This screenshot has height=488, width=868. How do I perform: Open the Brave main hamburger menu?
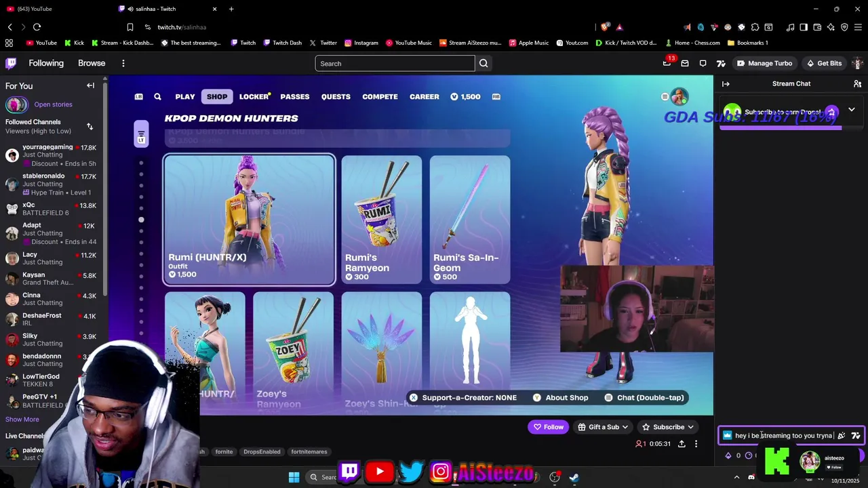pos(858,27)
